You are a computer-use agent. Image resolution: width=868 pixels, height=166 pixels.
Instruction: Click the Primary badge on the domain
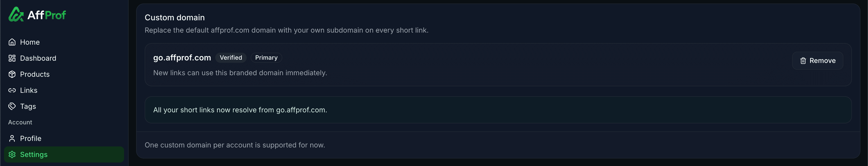(266, 58)
